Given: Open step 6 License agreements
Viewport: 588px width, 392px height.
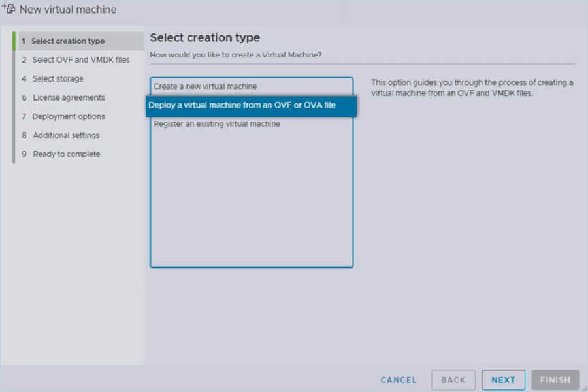Looking at the screenshot, I should 69,98.
